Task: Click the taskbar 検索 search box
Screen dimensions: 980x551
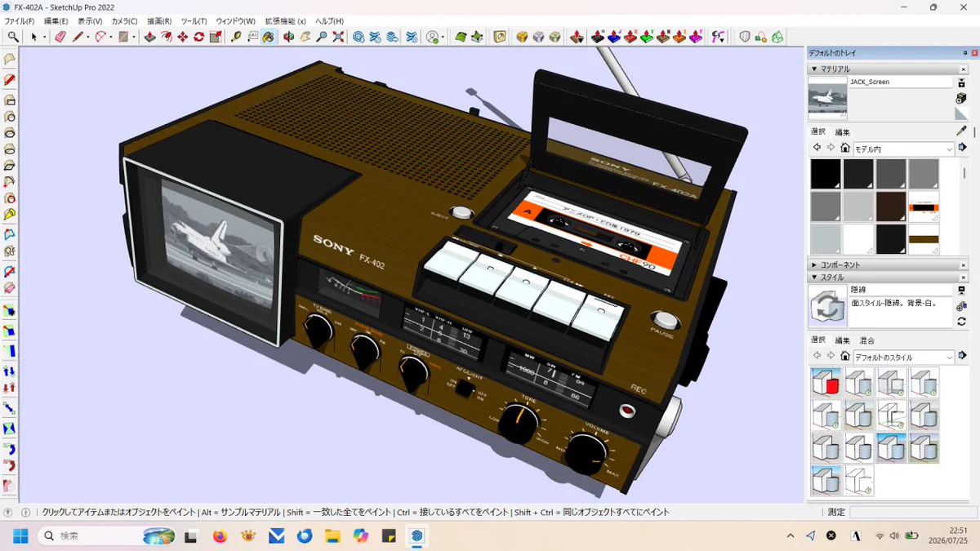Action: (106, 536)
